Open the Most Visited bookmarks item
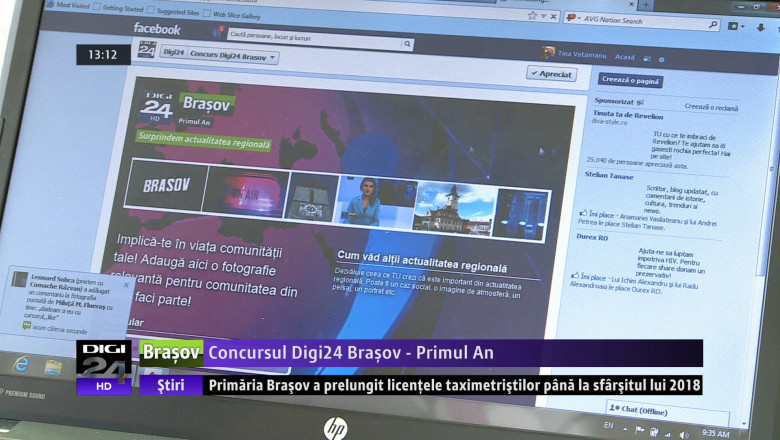This screenshot has height=440, width=780. [68, 5]
